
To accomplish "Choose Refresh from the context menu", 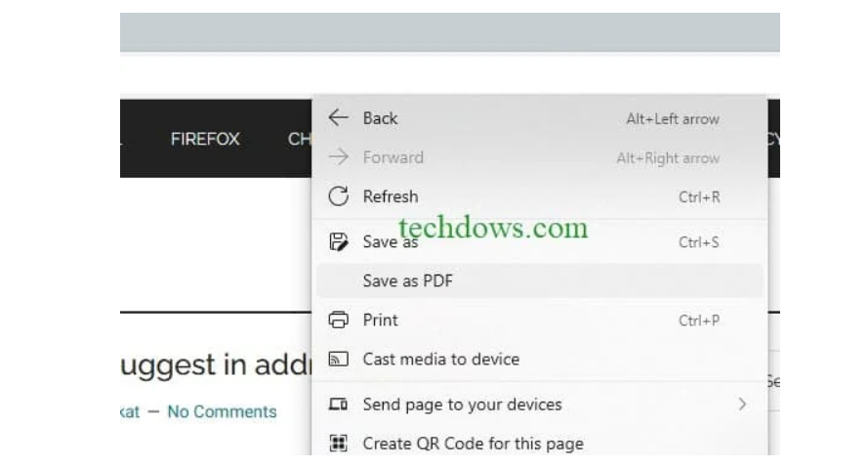I will pyautogui.click(x=540, y=196).
